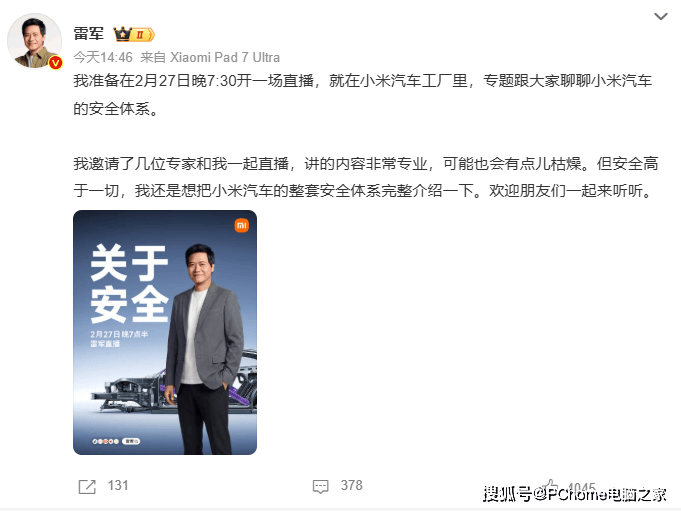Click the 搜狐号@PChome电脑之家 watermark

pyautogui.click(x=575, y=495)
